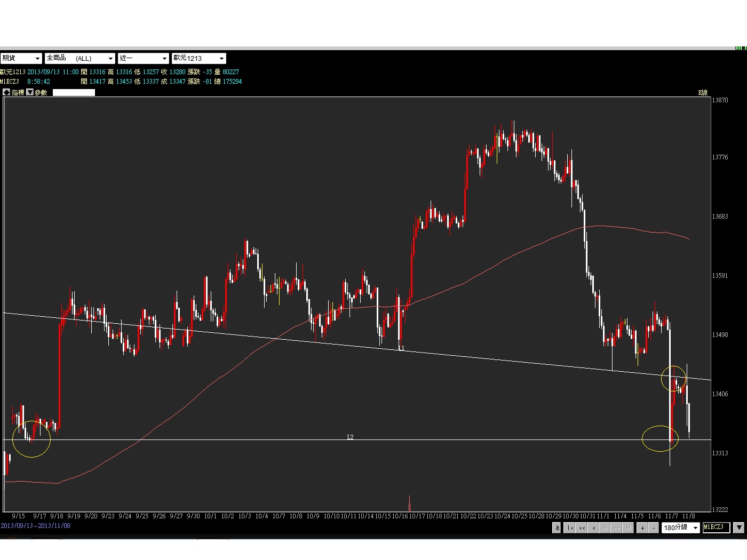The width and height of the screenshot is (747, 560).
Task: Click the 指標 label text
Action: point(18,92)
